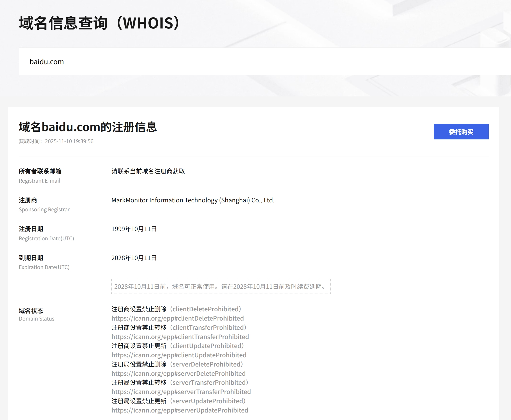Open the clientDeleteProhibited ICANN link
This screenshot has height=420, width=511.
point(177,318)
